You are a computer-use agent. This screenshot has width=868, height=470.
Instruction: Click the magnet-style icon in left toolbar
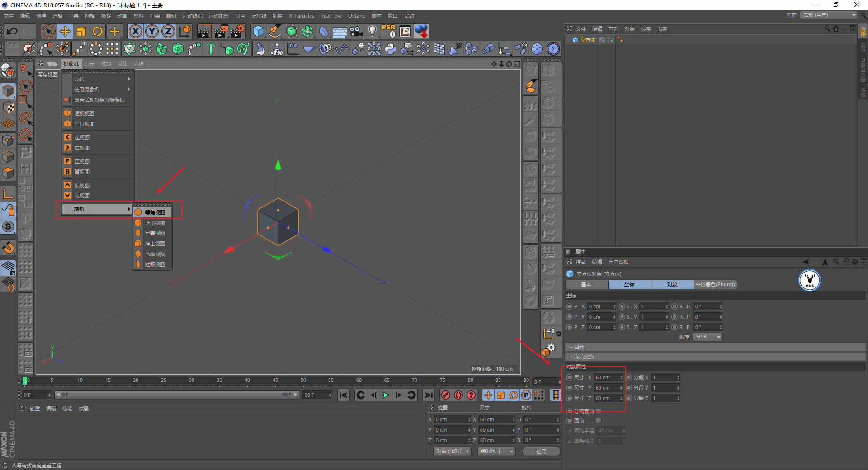pos(8,248)
